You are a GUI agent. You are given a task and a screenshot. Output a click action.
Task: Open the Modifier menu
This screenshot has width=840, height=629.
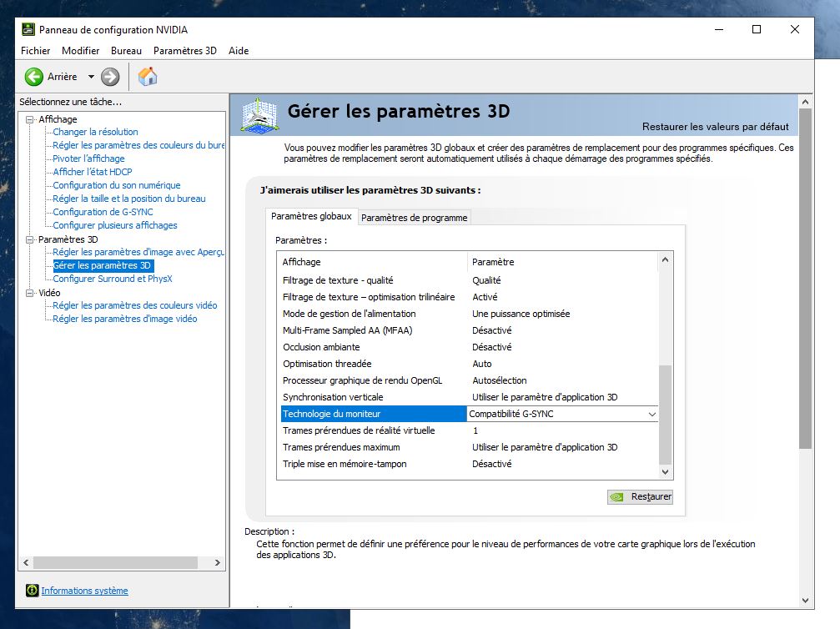click(x=80, y=51)
